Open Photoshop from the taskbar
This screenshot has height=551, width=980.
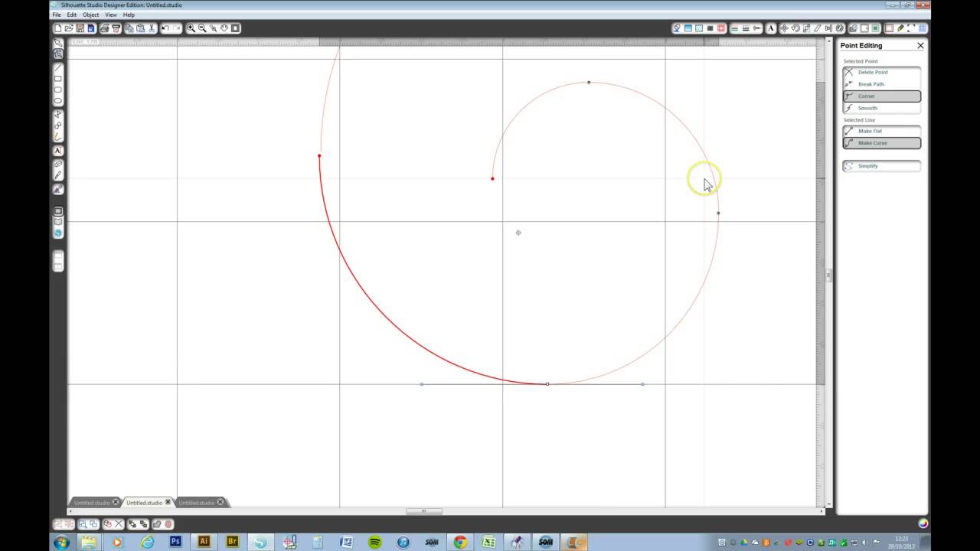[x=175, y=542]
